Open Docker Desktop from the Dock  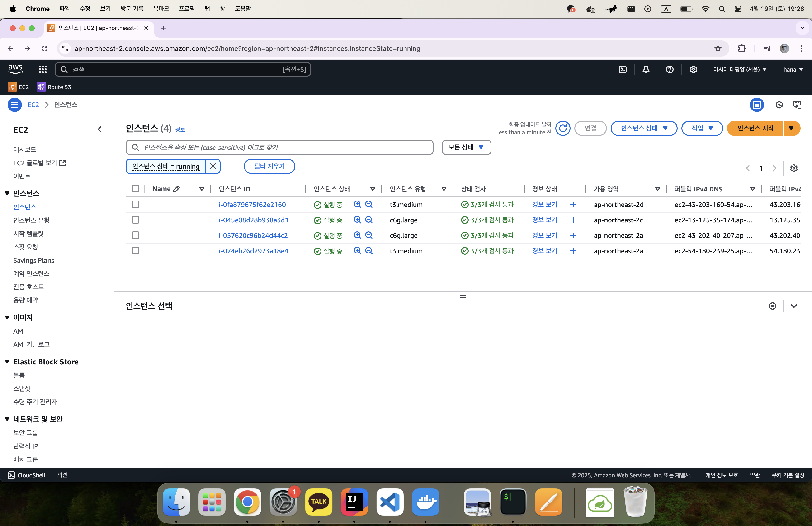click(x=425, y=502)
